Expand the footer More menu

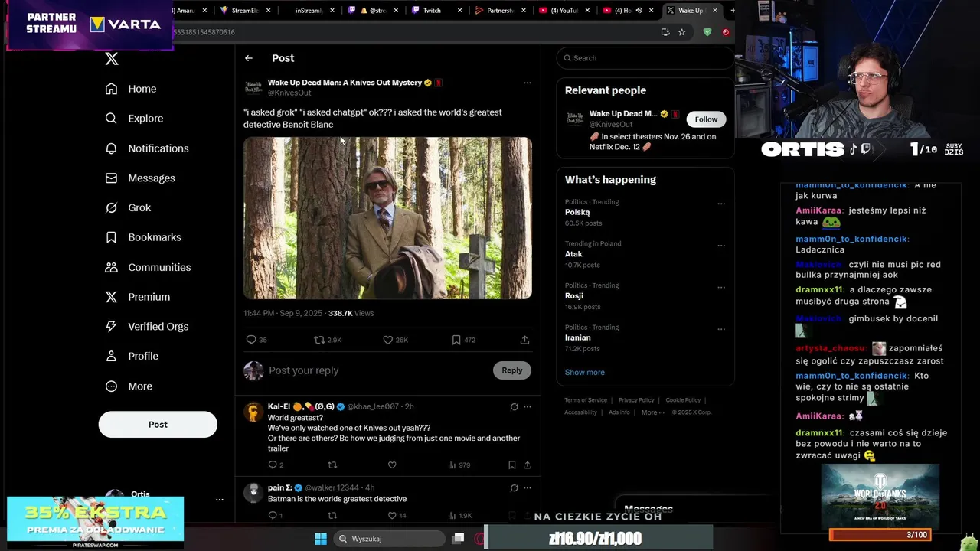pos(652,412)
